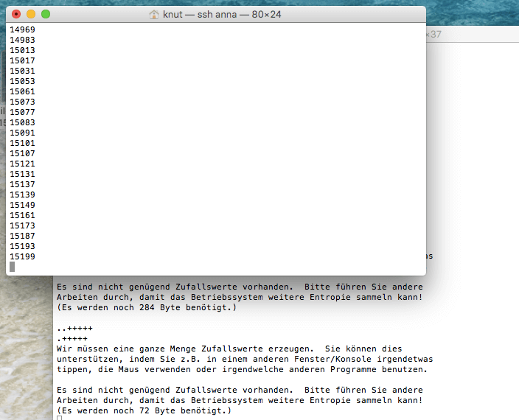Select the number 15077 in the terminal
Screen dimensions: 519x420
(x=22, y=112)
